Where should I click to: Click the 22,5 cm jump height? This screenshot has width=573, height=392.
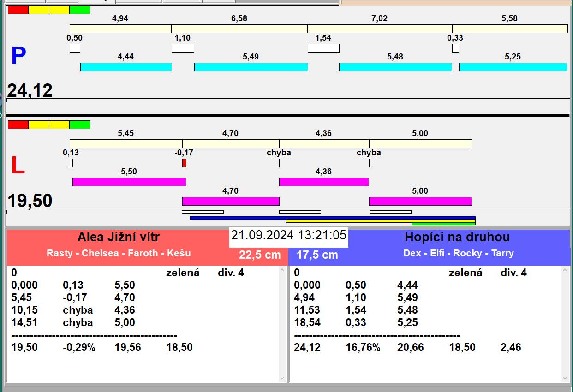pos(260,255)
